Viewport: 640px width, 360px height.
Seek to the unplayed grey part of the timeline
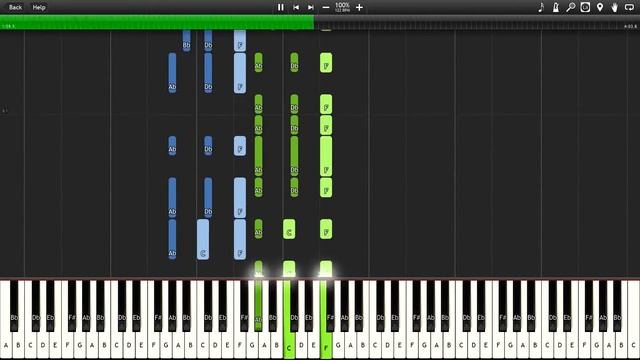click(477, 22)
